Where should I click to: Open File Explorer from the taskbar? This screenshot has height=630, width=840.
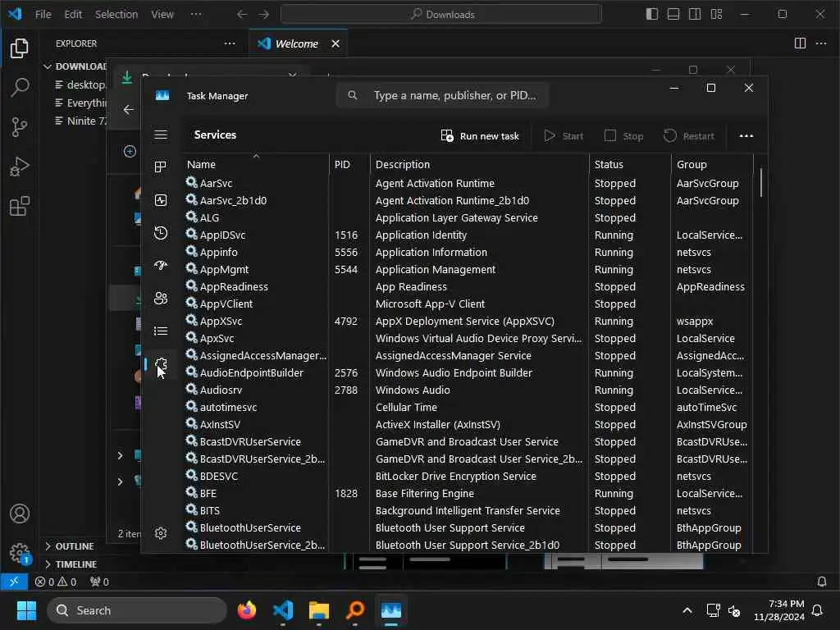pos(319,610)
